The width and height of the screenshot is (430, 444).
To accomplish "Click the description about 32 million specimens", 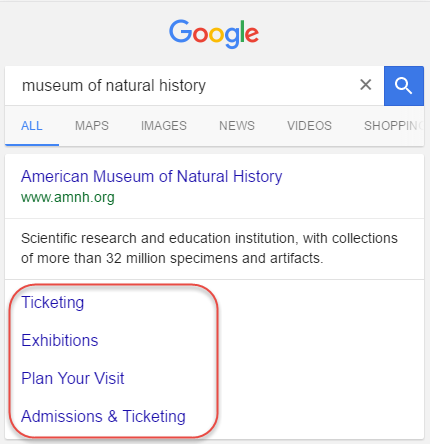I will (209, 248).
